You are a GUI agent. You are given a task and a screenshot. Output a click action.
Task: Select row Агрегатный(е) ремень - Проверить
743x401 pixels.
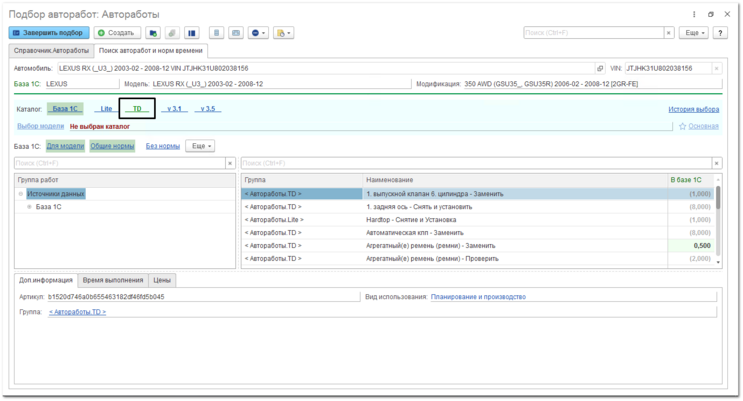tap(478, 258)
